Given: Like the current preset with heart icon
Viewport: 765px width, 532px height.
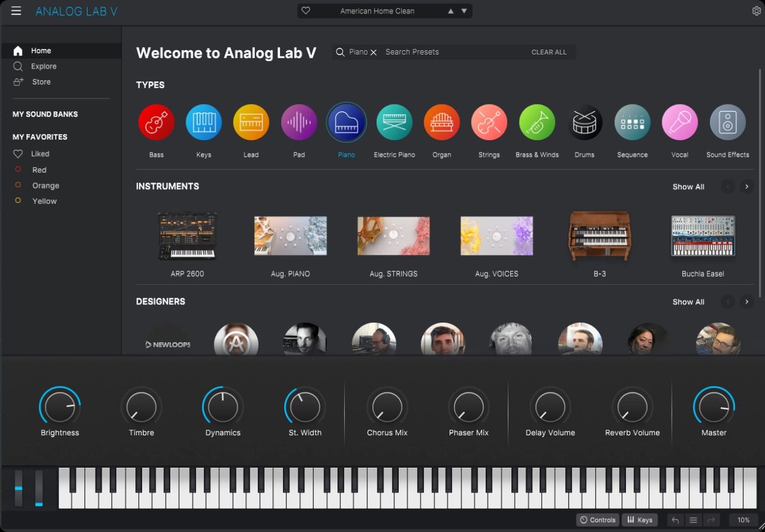Looking at the screenshot, I should 305,11.
